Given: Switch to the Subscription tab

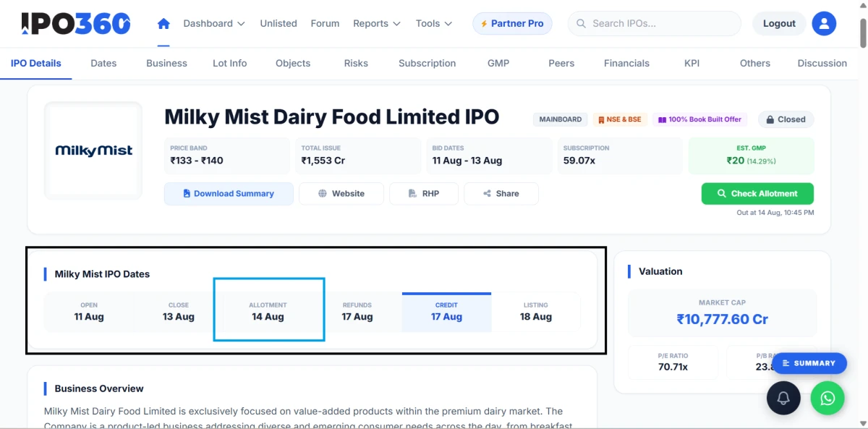Looking at the screenshot, I should tap(427, 63).
